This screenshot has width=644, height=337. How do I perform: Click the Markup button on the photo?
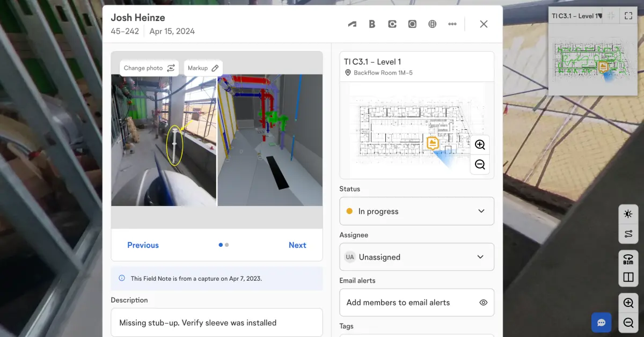pos(203,68)
